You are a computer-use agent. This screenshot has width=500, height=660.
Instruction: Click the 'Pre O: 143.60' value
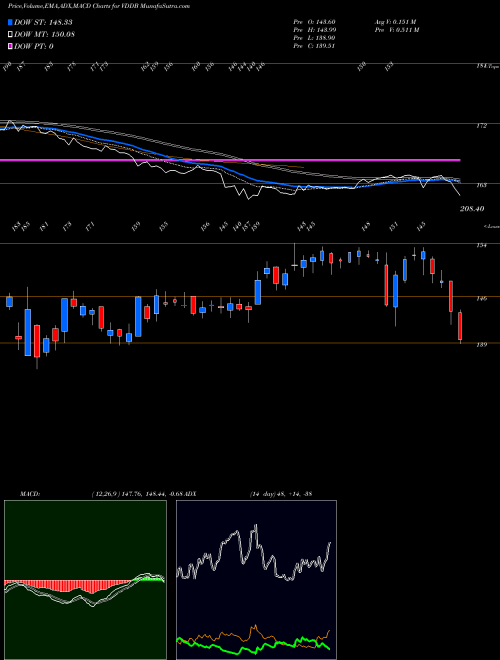click(x=314, y=22)
